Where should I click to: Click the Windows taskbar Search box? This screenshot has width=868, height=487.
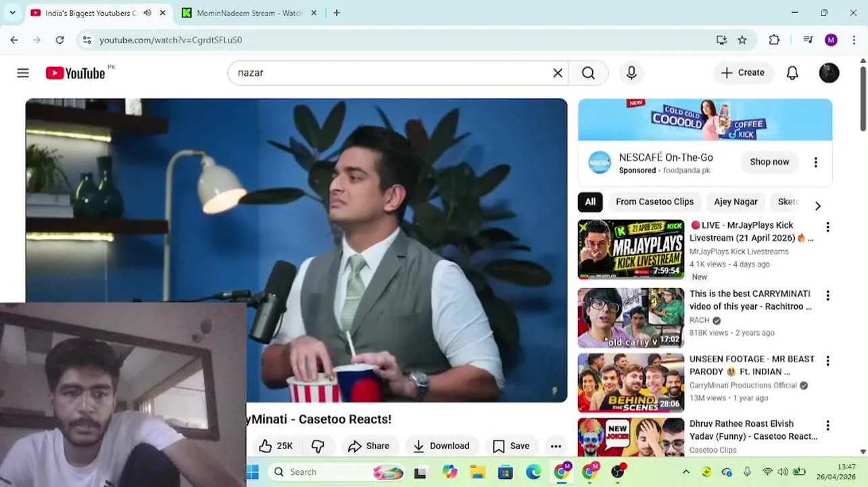pyautogui.click(x=337, y=471)
